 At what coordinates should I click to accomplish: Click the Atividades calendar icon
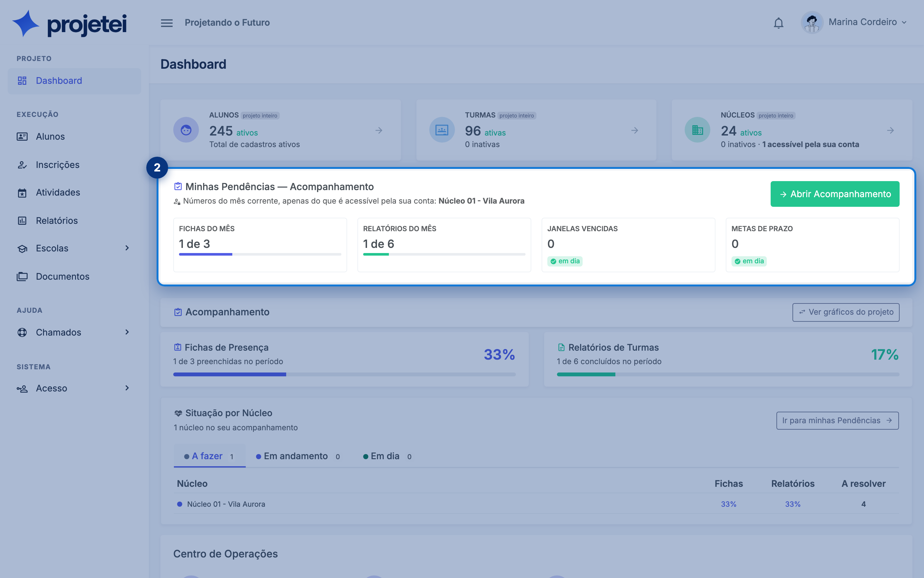point(22,193)
